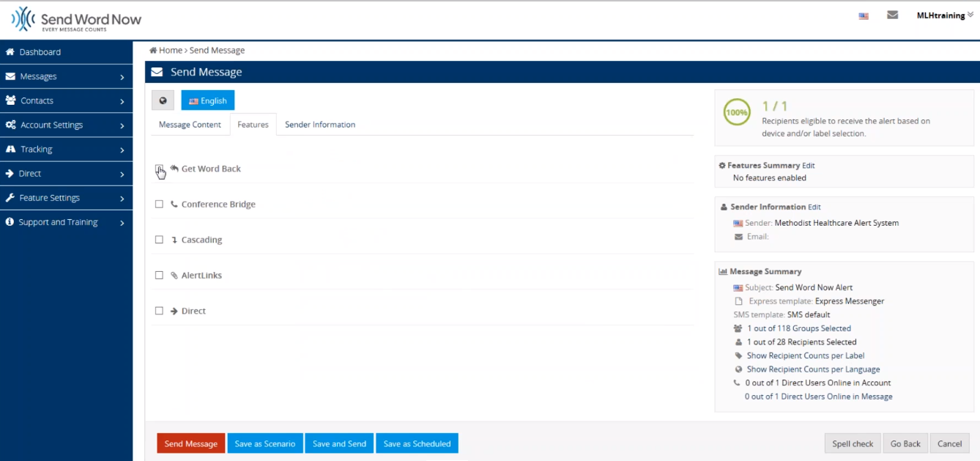Click the Support and Training info icon

(x=10, y=222)
